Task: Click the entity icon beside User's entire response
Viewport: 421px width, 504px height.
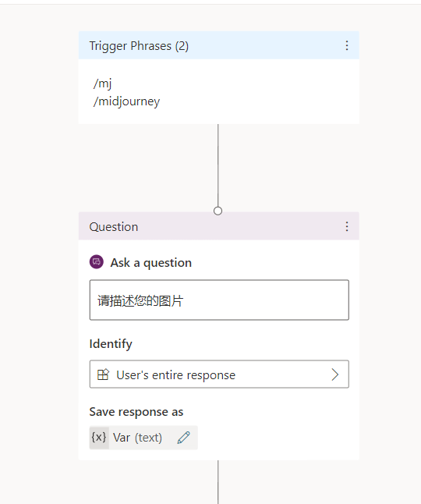Action: [103, 374]
